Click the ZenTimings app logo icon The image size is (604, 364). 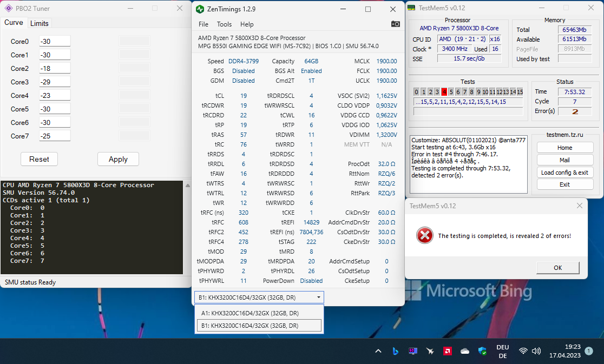(200, 9)
